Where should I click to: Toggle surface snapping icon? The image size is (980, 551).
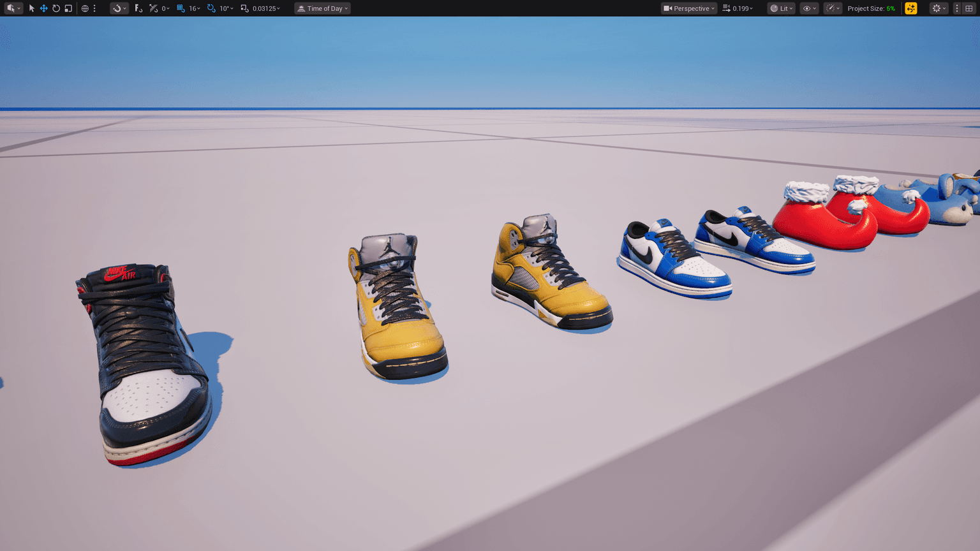(138, 8)
